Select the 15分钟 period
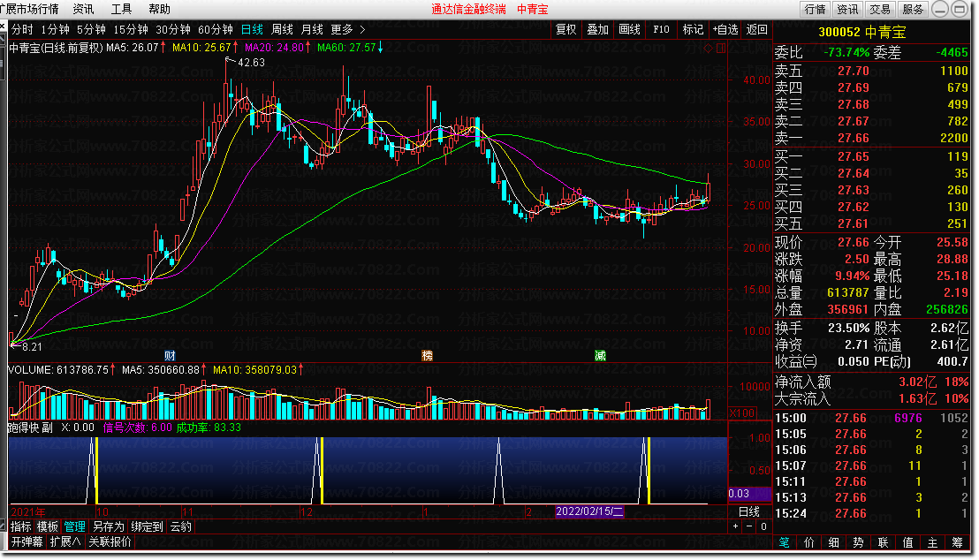Image resolution: width=979 pixels, height=560 pixels. pyautogui.click(x=131, y=29)
